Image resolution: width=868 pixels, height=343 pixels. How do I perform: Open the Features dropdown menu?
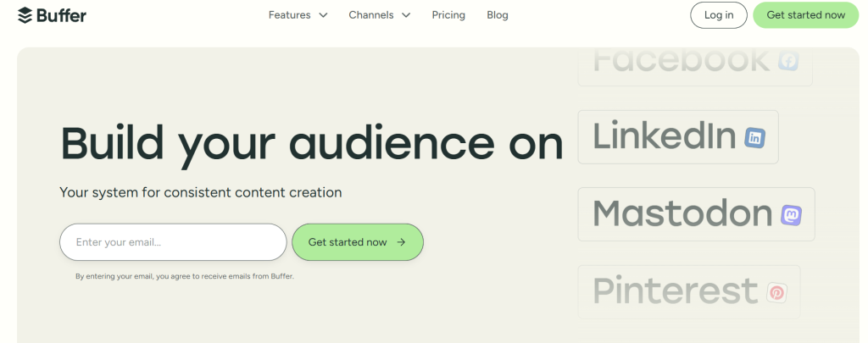[298, 15]
